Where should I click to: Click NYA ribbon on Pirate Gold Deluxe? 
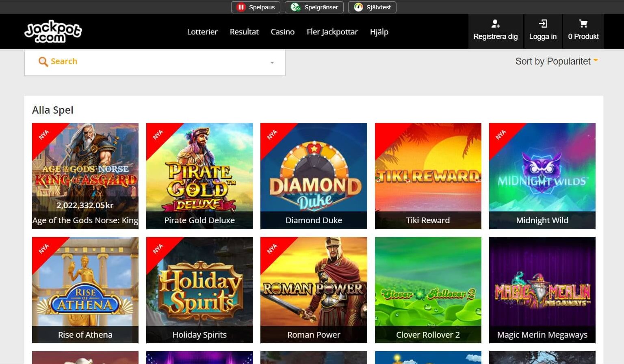(158, 135)
